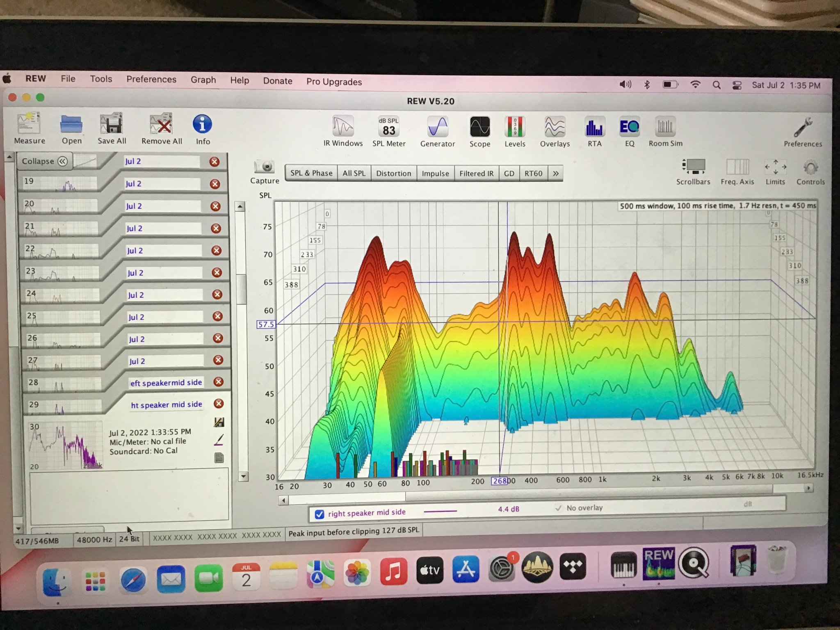Remove measurement 24 with red X
This screenshot has width=840, height=630.
pyautogui.click(x=217, y=294)
